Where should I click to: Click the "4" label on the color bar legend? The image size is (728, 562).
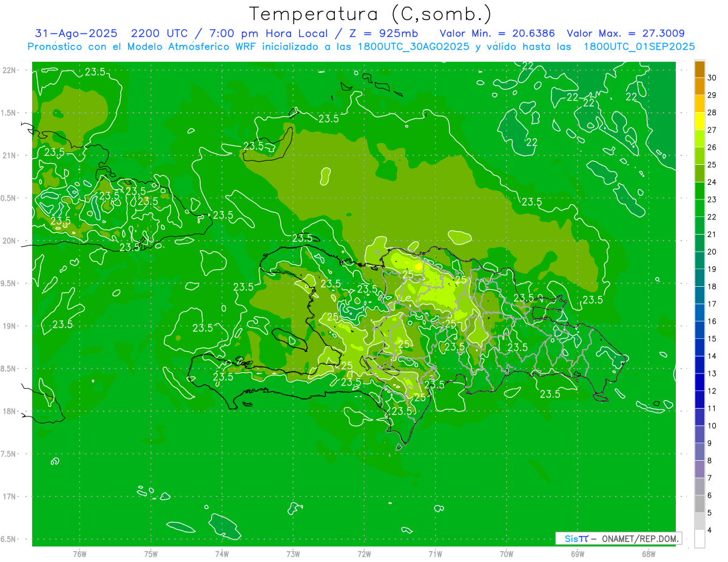(710, 530)
